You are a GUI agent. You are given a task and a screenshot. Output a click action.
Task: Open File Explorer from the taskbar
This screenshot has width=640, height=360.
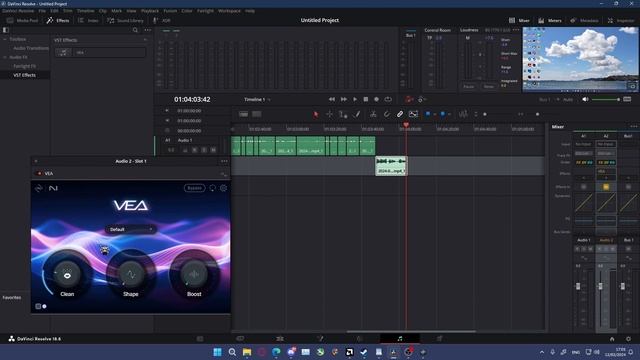247,352
